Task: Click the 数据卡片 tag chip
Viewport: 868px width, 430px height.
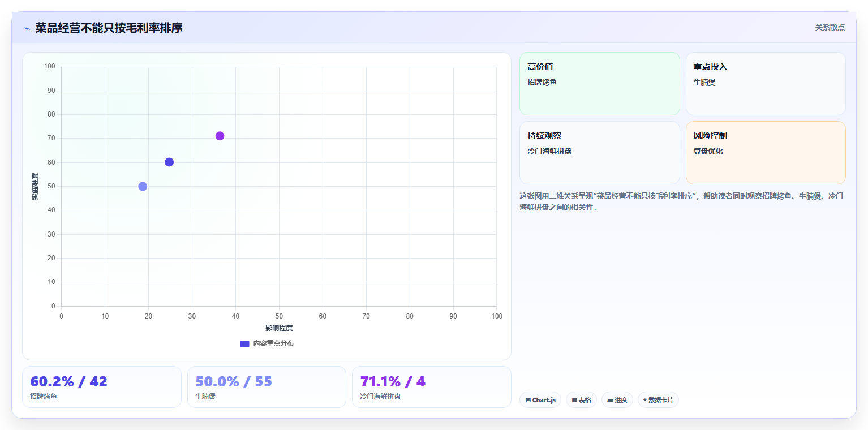Action: coord(658,400)
